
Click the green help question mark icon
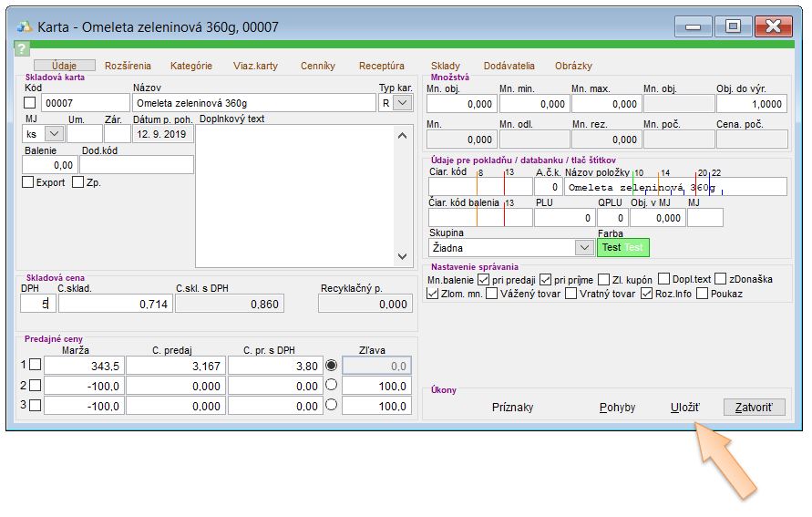[22, 49]
